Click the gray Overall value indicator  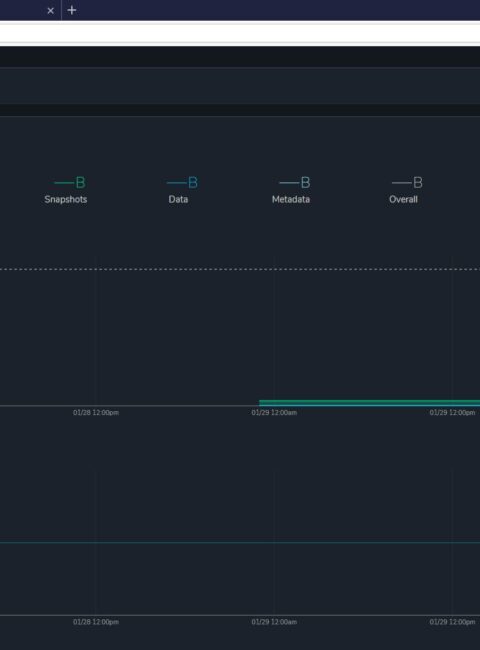pyautogui.click(x=407, y=182)
